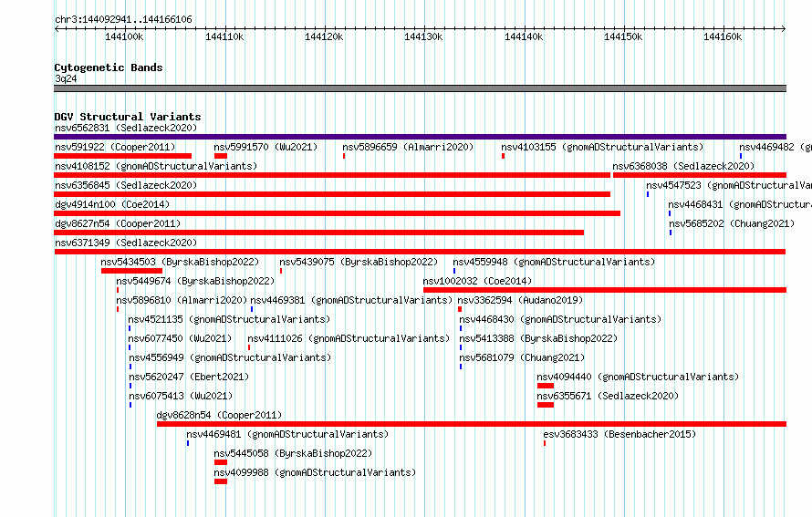Open nsv6356845 (Sedlazeck2020) label
Image resolution: width=812 pixels, height=517 pixels.
pyautogui.click(x=126, y=185)
